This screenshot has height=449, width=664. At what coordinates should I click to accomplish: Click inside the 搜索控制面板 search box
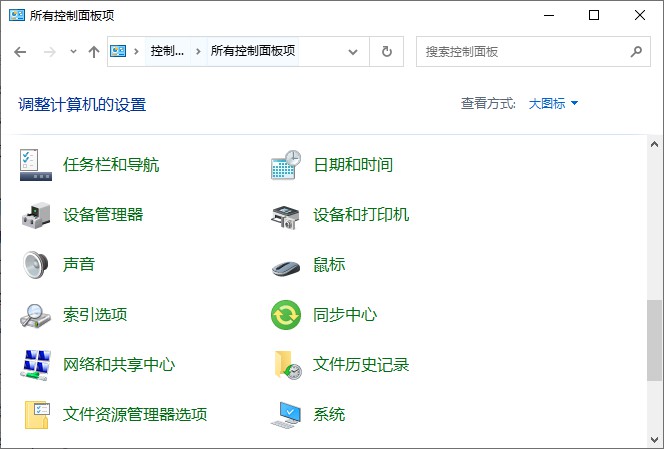tap(520, 52)
